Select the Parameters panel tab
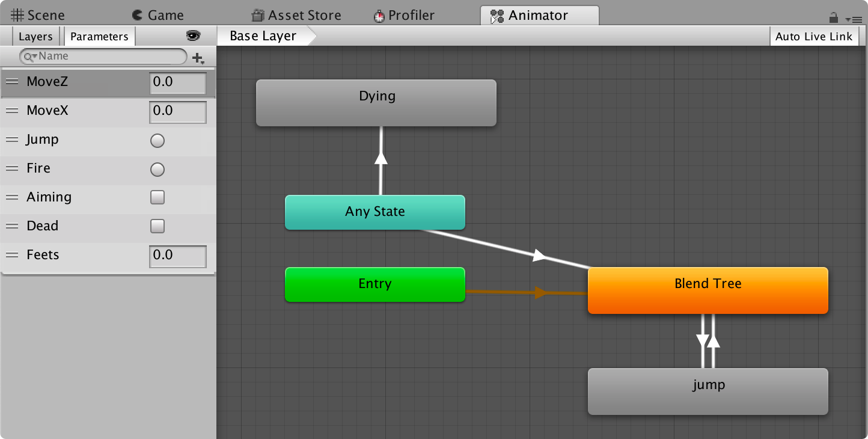Image resolution: width=868 pixels, height=439 pixels. click(99, 37)
